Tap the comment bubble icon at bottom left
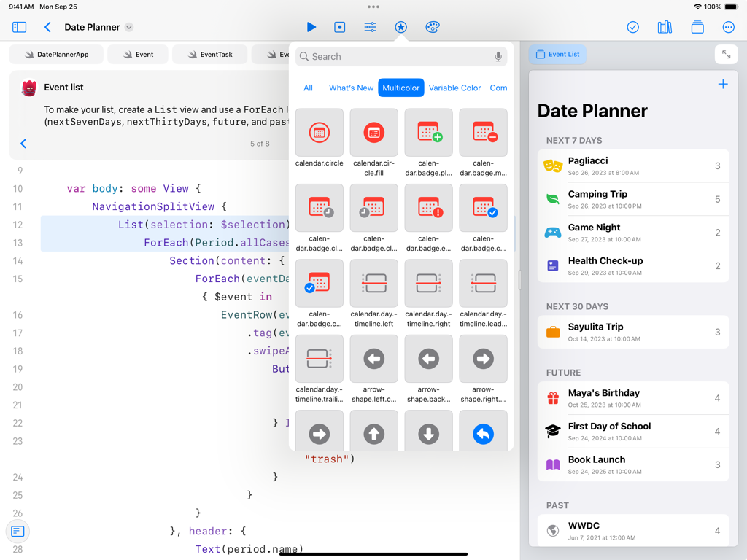Screen dimensions: 747x560 [18, 532]
